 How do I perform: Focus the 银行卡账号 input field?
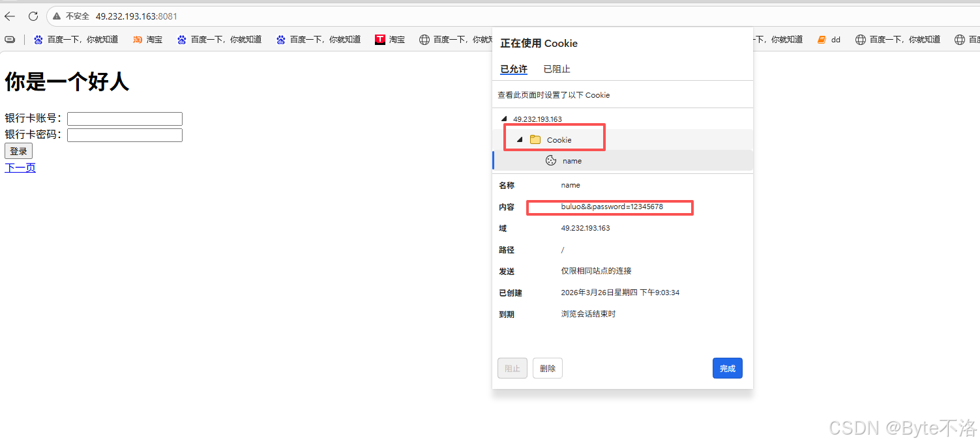[125, 119]
